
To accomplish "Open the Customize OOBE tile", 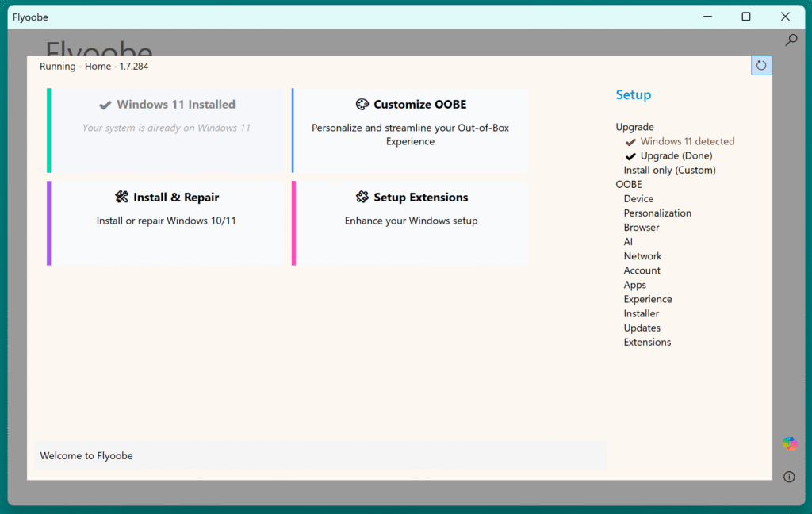I will tap(410, 131).
